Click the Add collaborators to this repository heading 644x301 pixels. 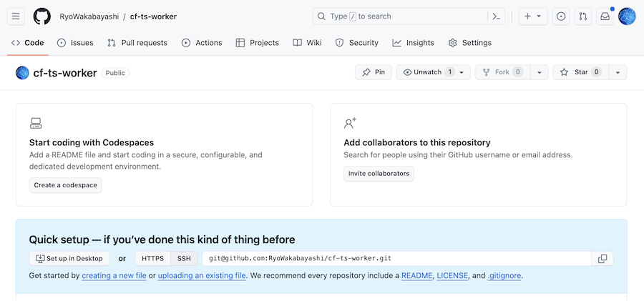point(417,143)
